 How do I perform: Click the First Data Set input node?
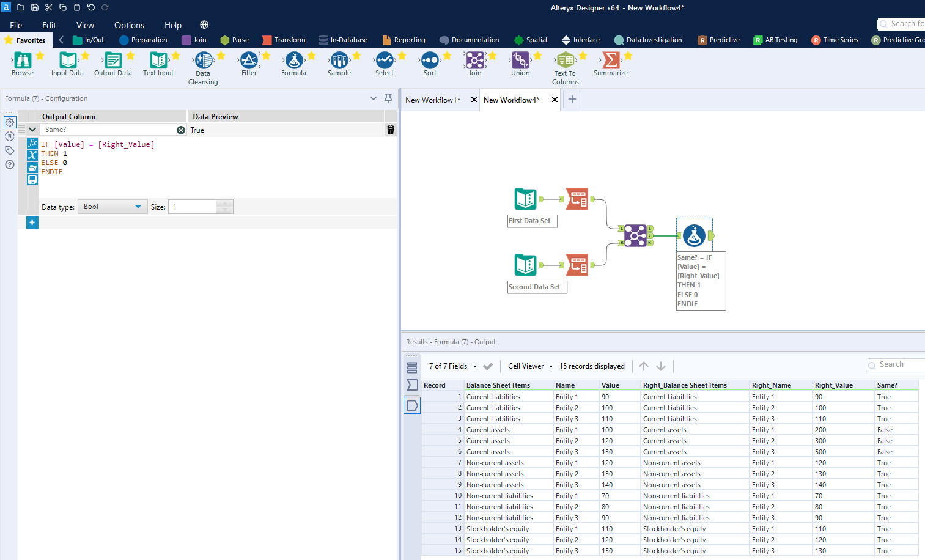click(525, 199)
